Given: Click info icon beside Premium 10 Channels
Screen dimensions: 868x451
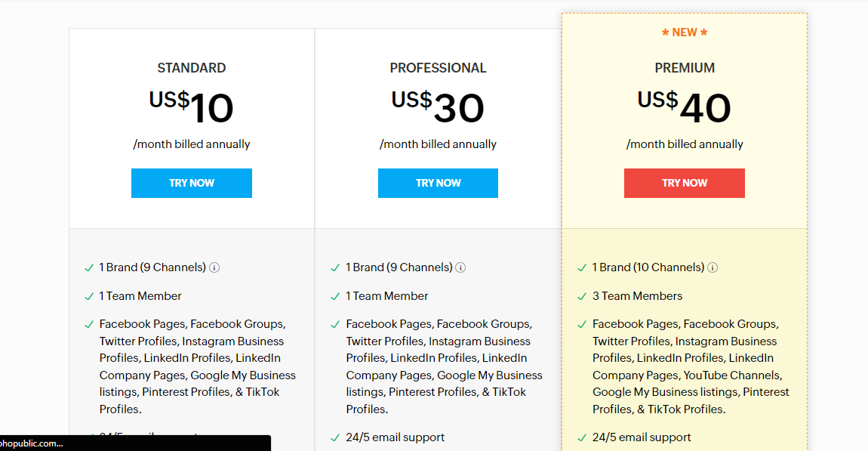Looking at the screenshot, I should click(713, 267).
